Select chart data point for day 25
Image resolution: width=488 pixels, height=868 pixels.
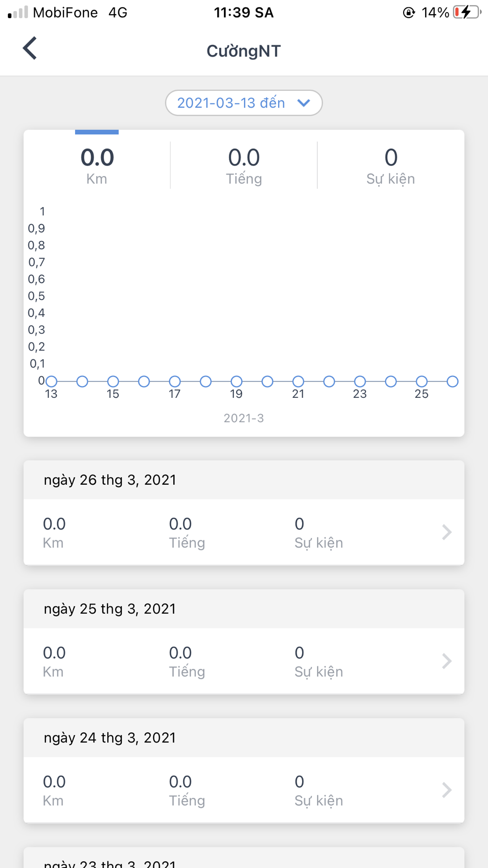click(422, 381)
